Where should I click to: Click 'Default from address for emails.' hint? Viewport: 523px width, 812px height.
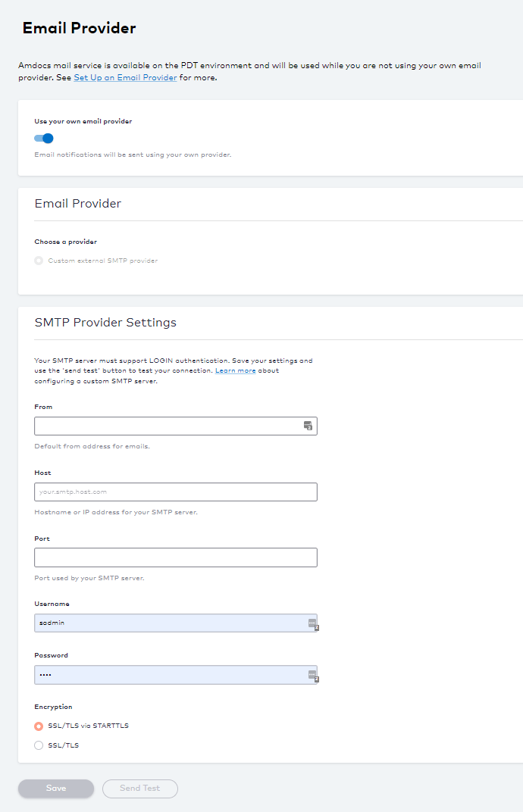pyautogui.click(x=92, y=446)
